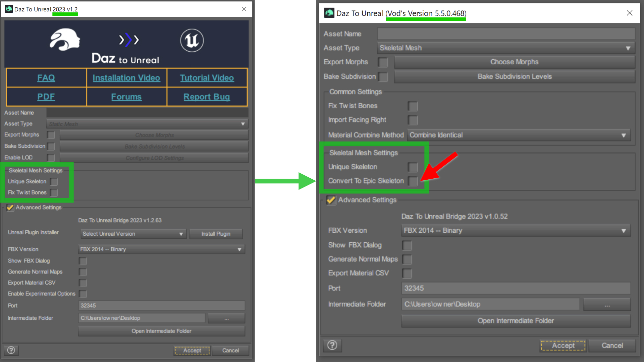Click Cancel in left dialog
The height and width of the screenshot is (362, 644).
[230, 351]
